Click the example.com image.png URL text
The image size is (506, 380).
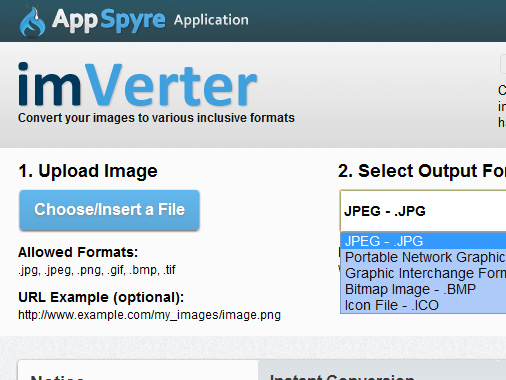(149, 315)
